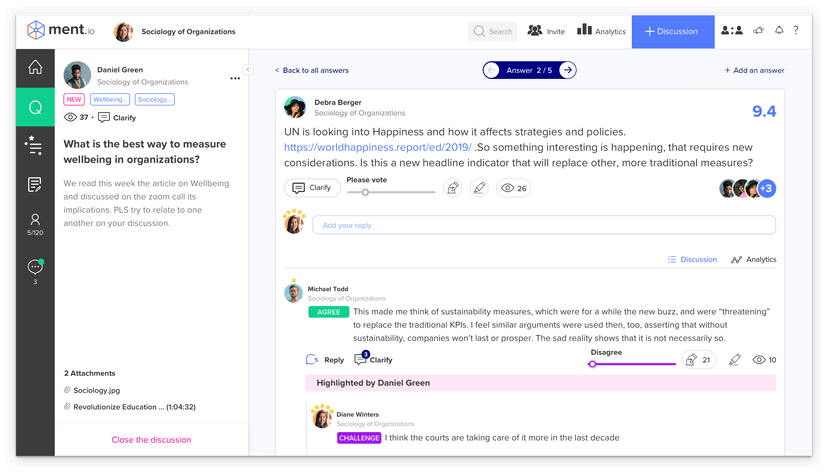Open the notifications bell
Viewport: 828px width, 474px height.
(779, 31)
